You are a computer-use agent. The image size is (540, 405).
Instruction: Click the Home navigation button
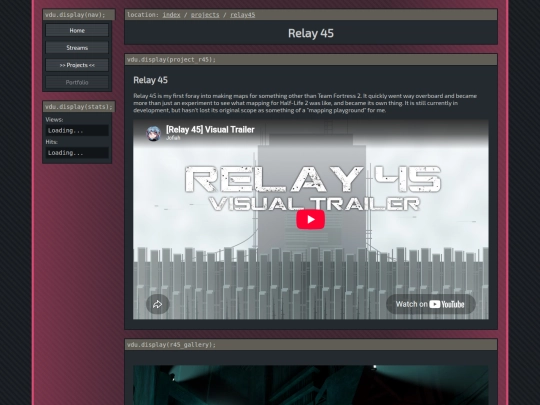(x=77, y=30)
